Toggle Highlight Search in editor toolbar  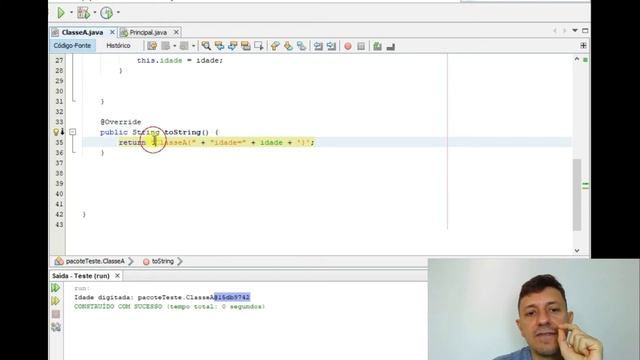coord(245,46)
